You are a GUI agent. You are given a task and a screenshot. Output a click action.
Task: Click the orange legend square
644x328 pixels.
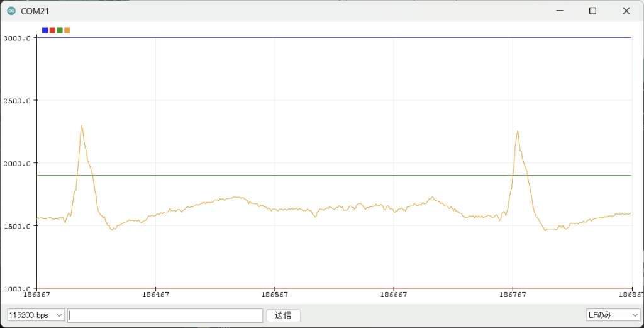click(67, 30)
